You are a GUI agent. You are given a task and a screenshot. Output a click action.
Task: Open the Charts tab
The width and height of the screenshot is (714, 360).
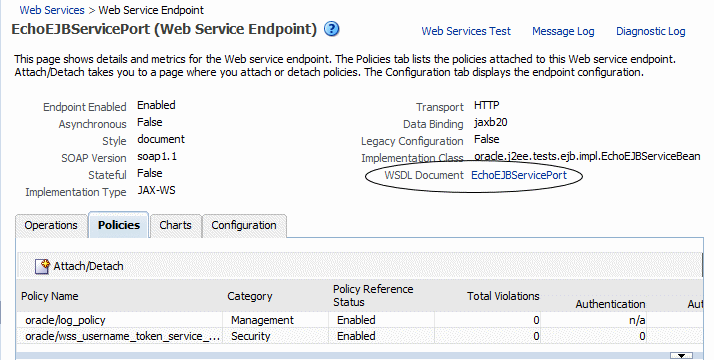(x=175, y=225)
